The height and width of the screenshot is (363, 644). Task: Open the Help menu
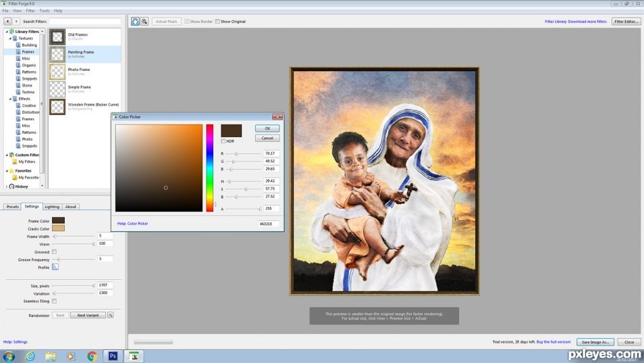(x=58, y=11)
